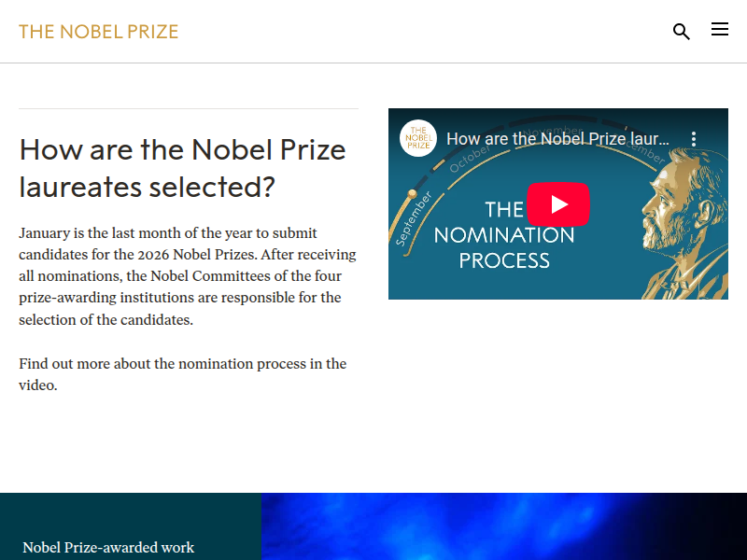The image size is (747, 560).
Task: Click the 'How are the Nobel Prize laureates selected?' heading
Action: 183,168
